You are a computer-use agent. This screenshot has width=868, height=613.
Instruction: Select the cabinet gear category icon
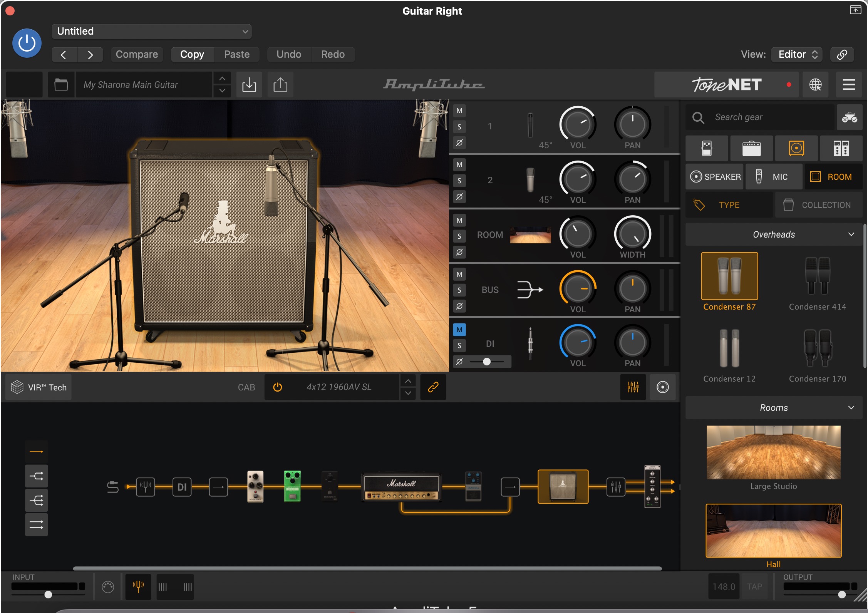[796, 148]
